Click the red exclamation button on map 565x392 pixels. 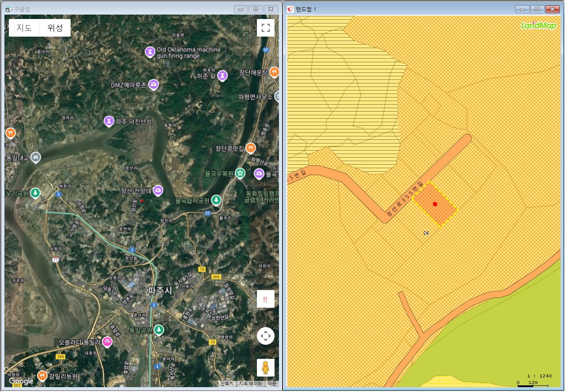click(266, 299)
